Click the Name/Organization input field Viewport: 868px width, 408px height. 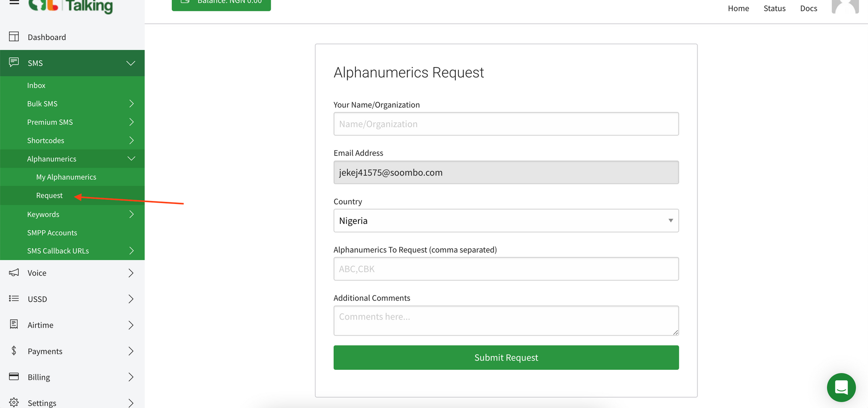pyautogui.click(x=506, y=124)
